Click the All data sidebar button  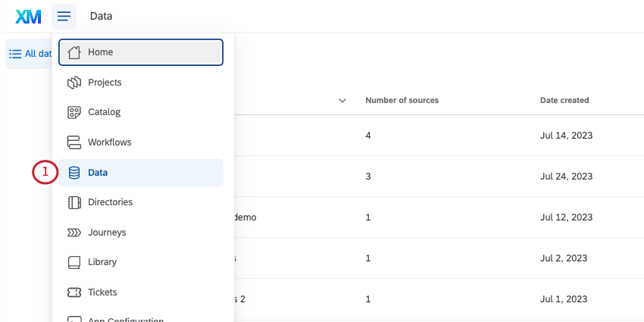point(30,54)
